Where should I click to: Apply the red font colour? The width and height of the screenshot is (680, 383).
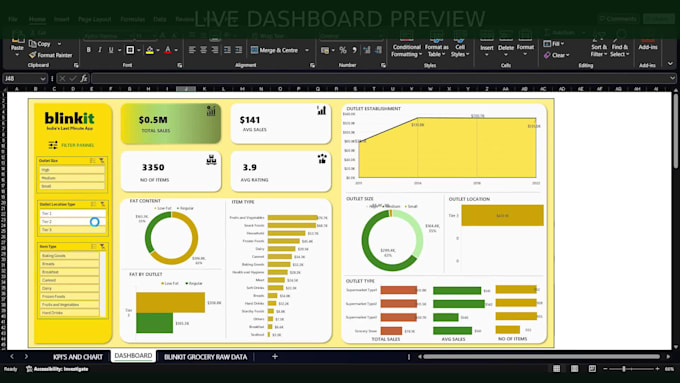(168, 50)
